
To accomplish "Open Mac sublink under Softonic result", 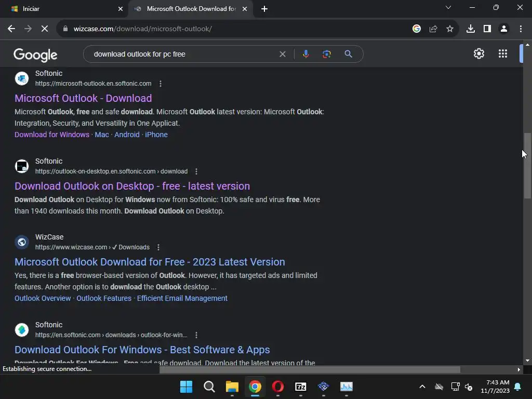I will pos(102,135).
